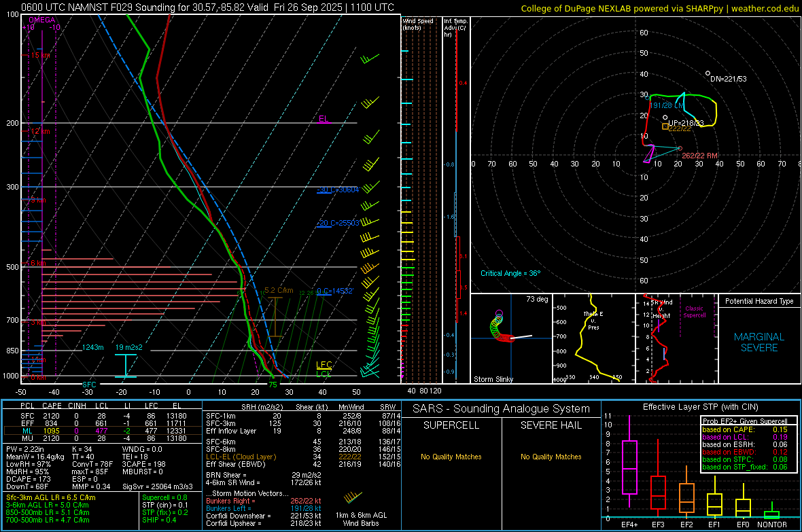
Task: Click the 'based on LCL:' probability row
Action: click(745, 437)
